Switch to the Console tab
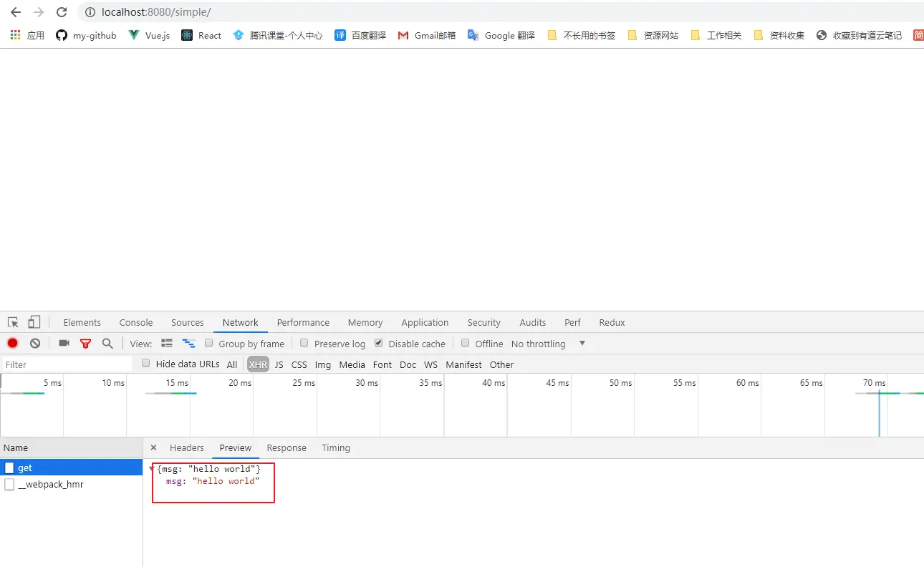This screenshot has height=567, width=924. pos(136,322)
